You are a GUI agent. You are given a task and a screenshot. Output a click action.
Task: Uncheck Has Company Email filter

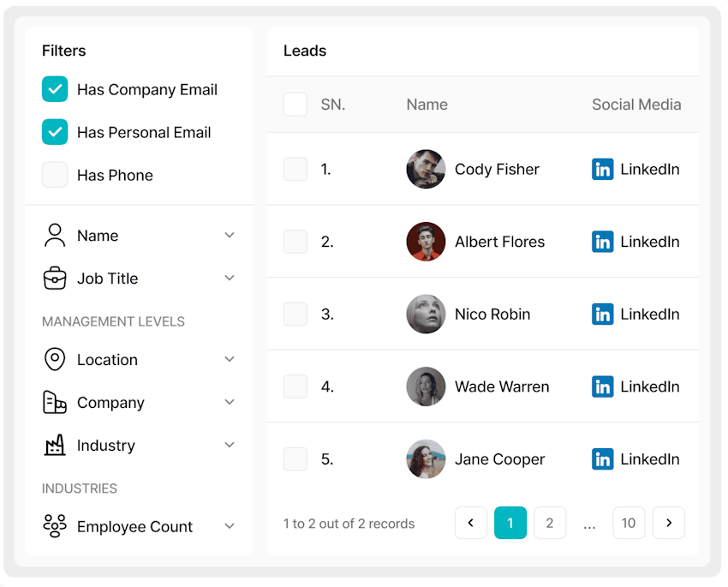[55, 90]
